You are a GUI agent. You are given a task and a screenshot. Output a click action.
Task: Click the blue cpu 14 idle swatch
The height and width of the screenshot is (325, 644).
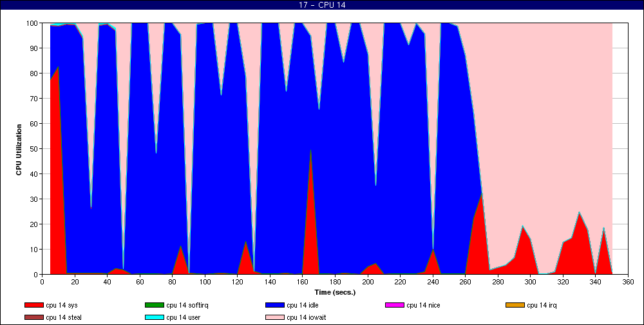[x=274, y=305]
